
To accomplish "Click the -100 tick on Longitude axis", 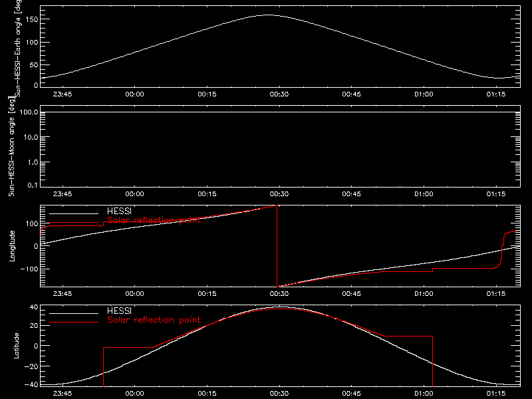I will pyautogui.click(x=29, y=269).
